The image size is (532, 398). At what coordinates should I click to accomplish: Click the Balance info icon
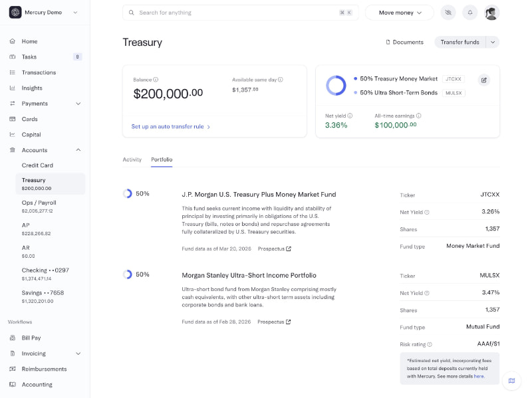[156, 80]
